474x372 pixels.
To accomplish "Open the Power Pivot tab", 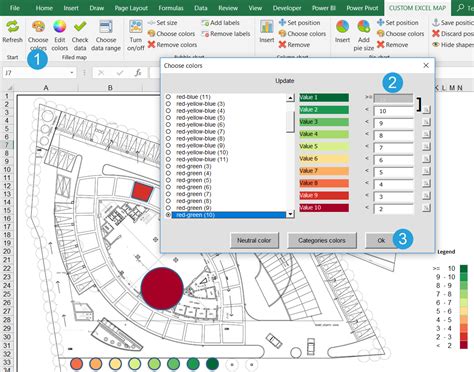I will [x=362, y=8].
